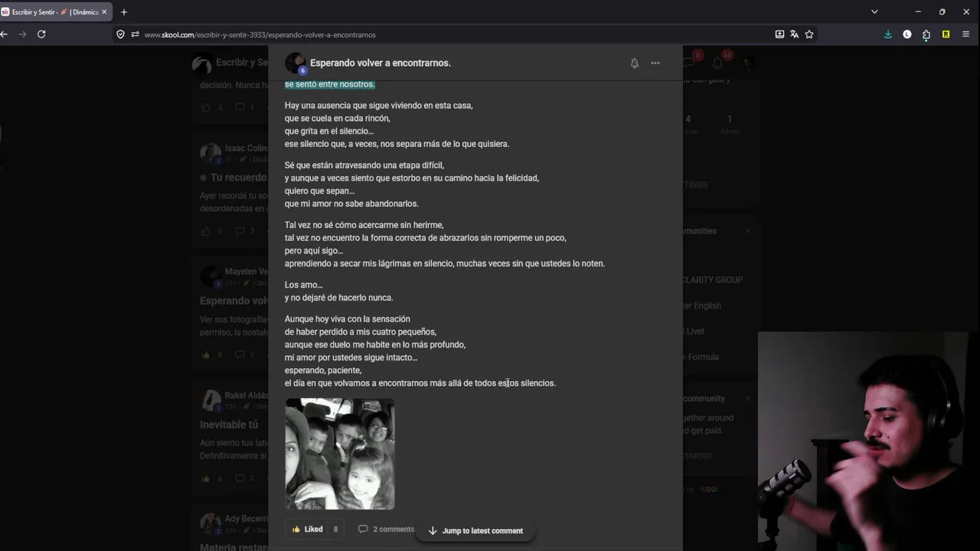This screenshot has height=551, width=980.
Task: Open the three-dot post options menu
Action: (655, 63)
